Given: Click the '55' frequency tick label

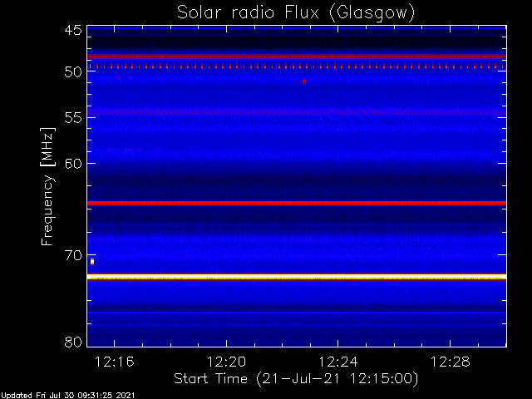Looking at the screenshot, I should pyautogui.click(x=73, y=118).
